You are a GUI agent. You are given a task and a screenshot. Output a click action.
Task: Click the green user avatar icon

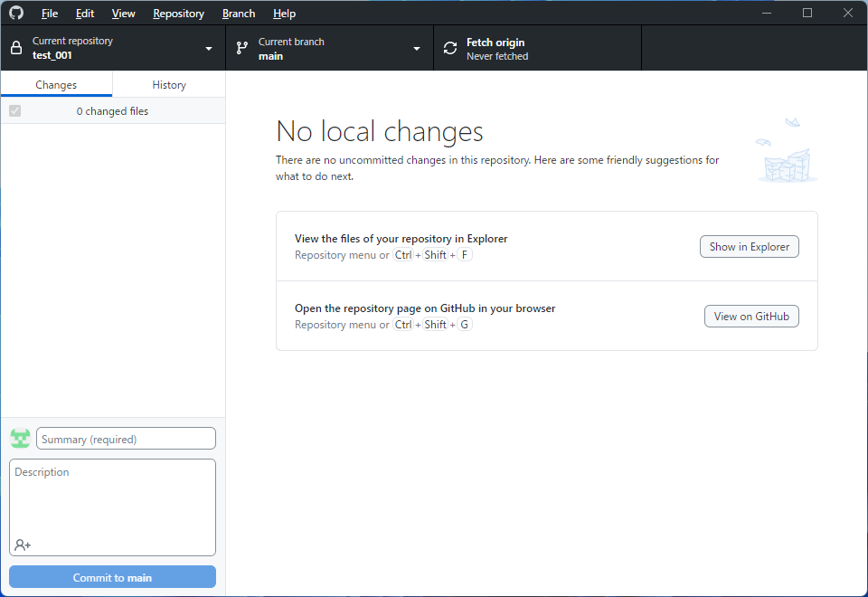(21, 439)
